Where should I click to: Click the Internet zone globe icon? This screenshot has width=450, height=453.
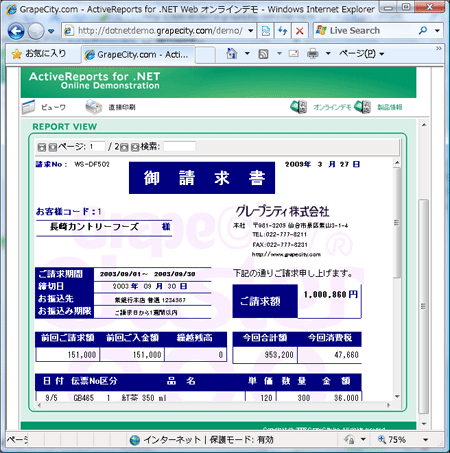coord(135,440)
